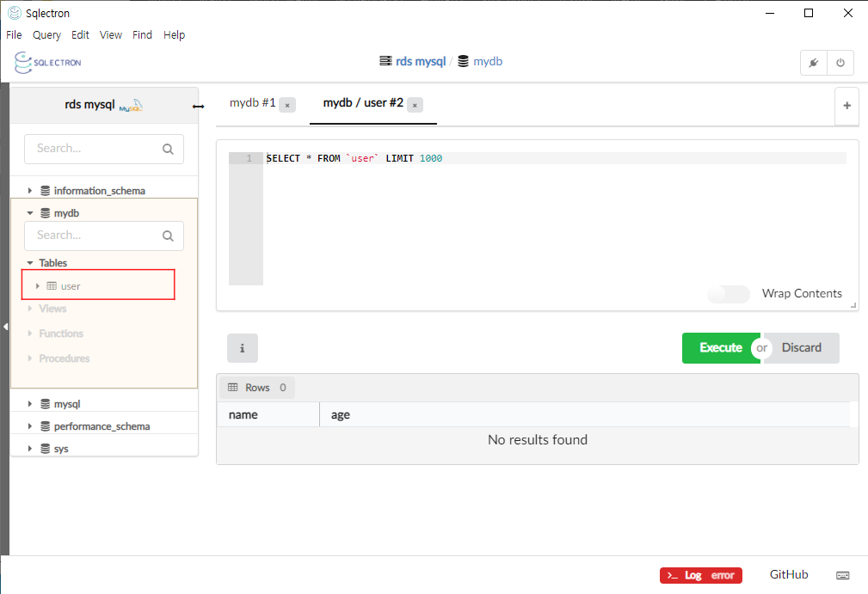The width and height of the screenshot is (868, 594).
Task: Click the query editor resize handle
Action: (x=853, y=305)
